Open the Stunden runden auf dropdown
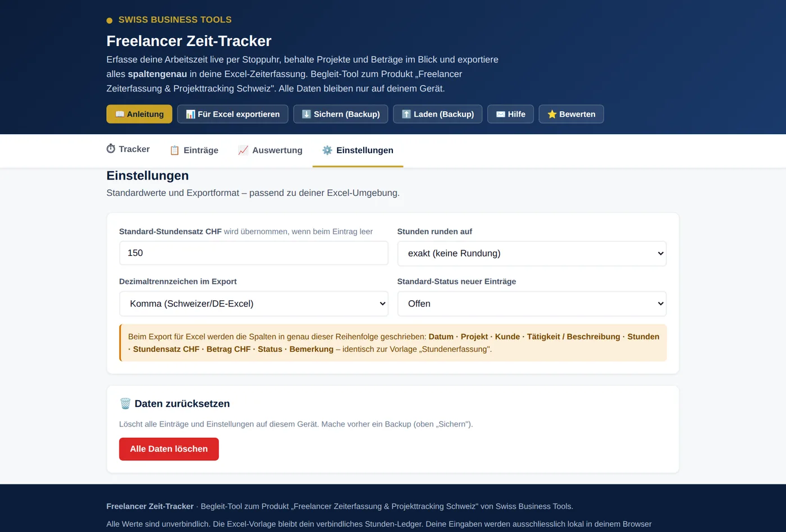The width and height of the screenshot is (786, 532). pos(532,254)
